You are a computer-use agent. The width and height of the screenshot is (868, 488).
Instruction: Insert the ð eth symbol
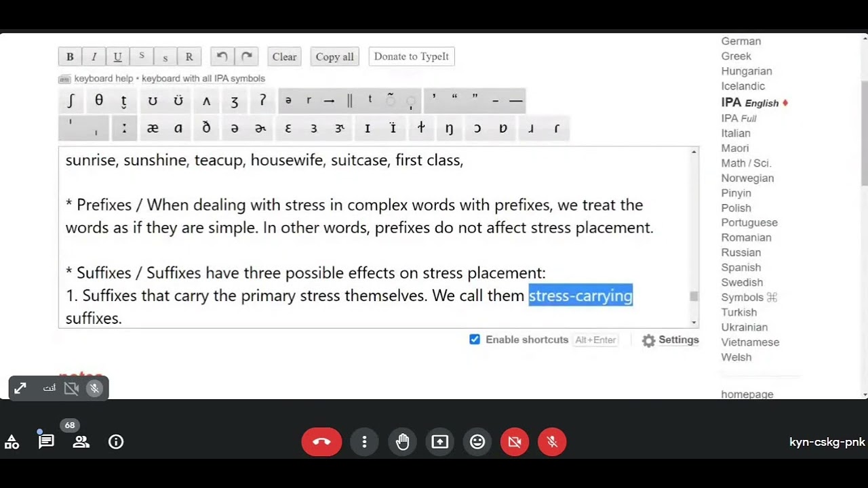coord(207,128)
